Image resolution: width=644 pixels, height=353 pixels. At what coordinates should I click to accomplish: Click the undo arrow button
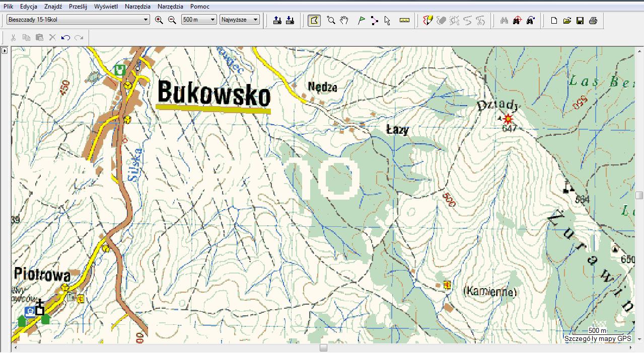click(x=65, y=37)
